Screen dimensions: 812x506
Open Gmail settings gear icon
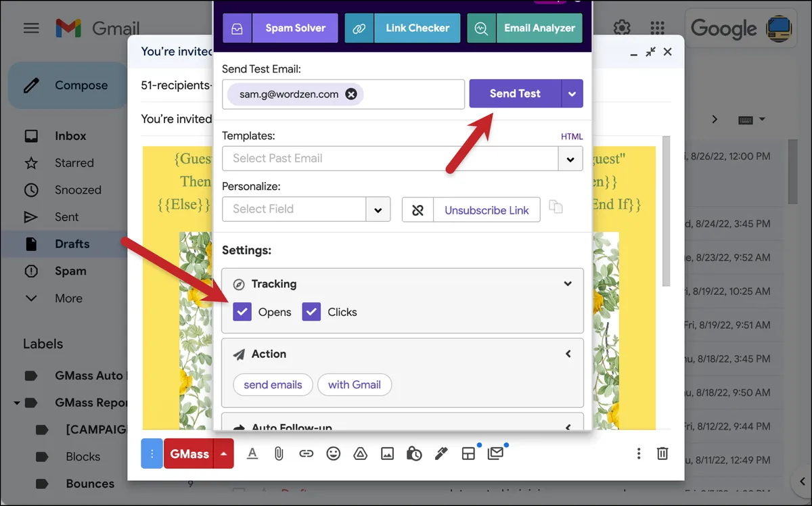click(622, 28)
